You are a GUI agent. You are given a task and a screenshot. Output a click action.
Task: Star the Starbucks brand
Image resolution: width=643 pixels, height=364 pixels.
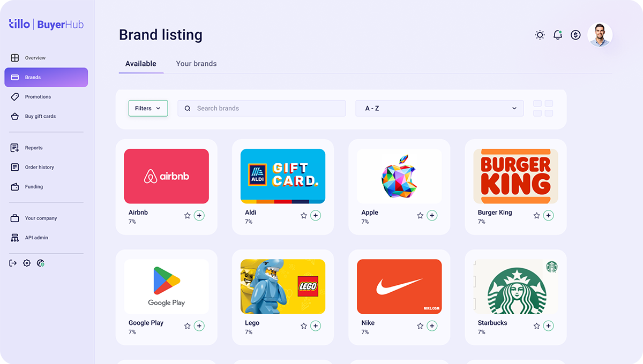point(536,325)
